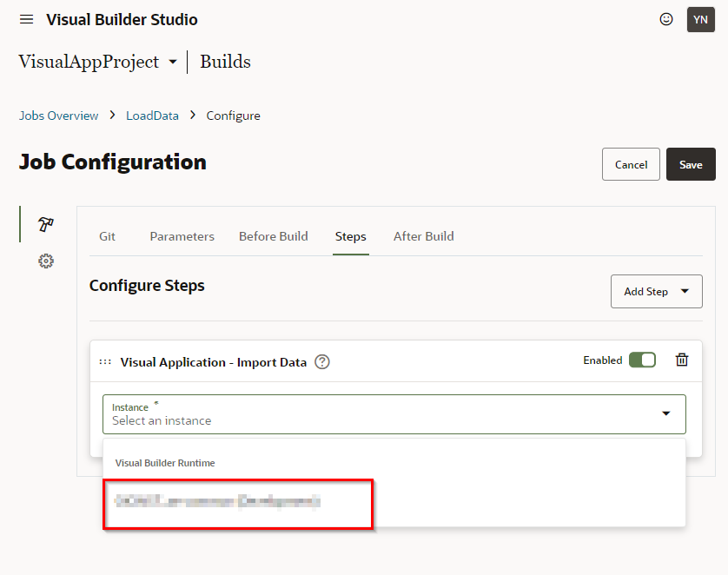This screenshot has width=728, height=575.
Task: Open the After Build tab
Action: click(x=423, y=236)
